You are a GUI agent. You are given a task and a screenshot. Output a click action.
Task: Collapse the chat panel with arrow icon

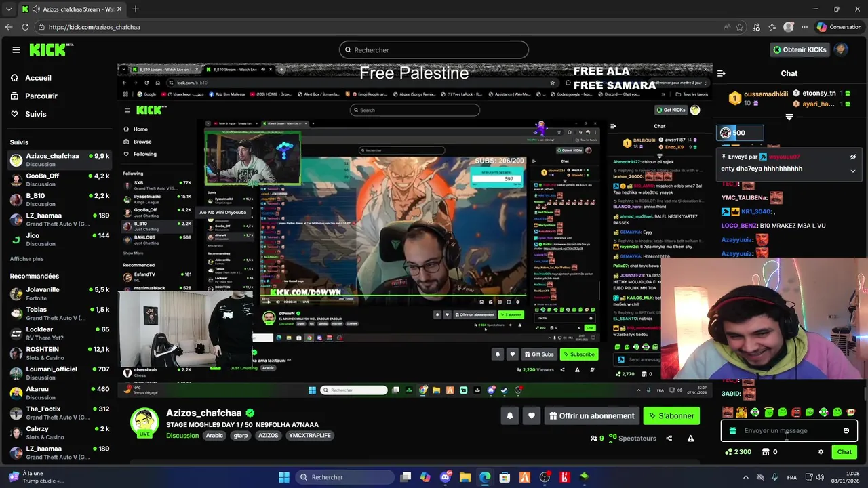[x=721, y=73]
